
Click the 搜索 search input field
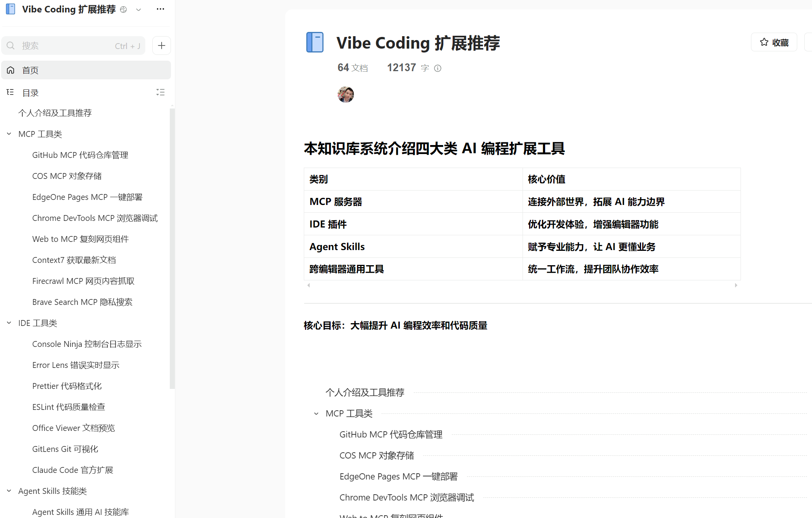(x=66, y=46)
